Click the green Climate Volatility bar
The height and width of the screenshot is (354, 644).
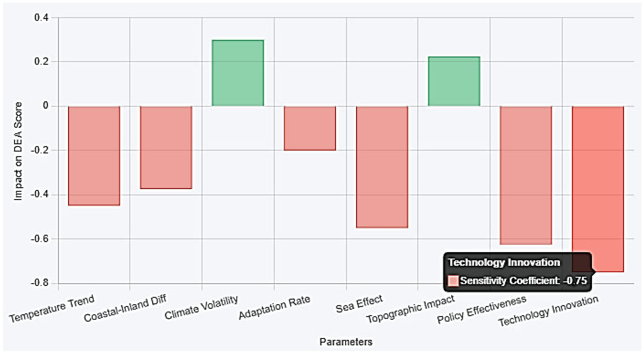pos(238,73)
